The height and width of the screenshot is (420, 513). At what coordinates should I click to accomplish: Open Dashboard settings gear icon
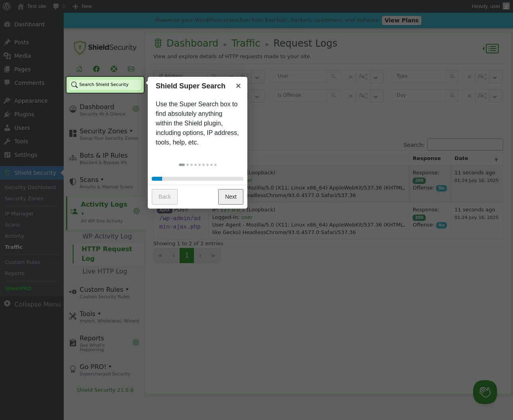coord(136,109)
